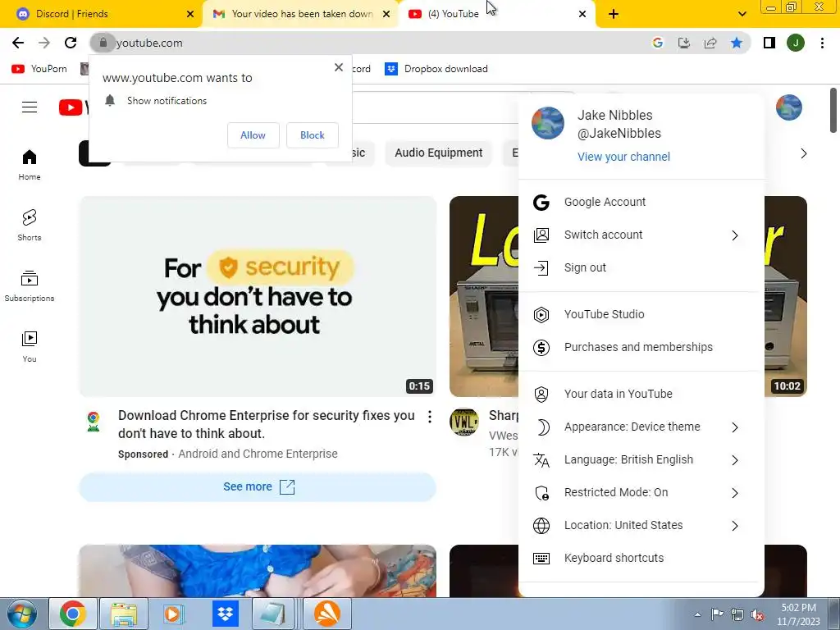Click Jake Nibbles profile picture in menu

[547, 123]
